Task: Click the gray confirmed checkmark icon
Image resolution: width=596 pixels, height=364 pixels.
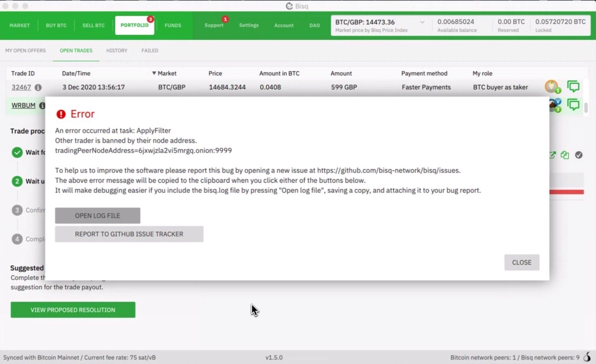Action: [x=579, y=155]
